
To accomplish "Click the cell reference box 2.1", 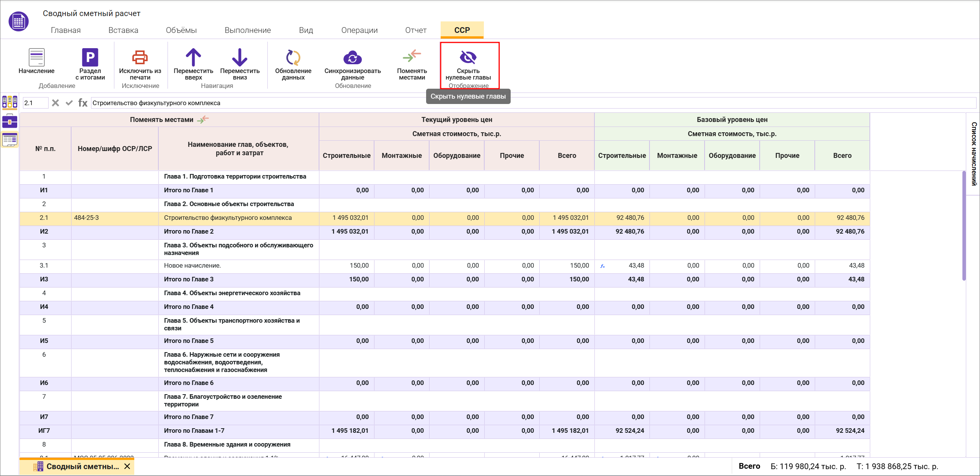I will (x=35, y=103).
